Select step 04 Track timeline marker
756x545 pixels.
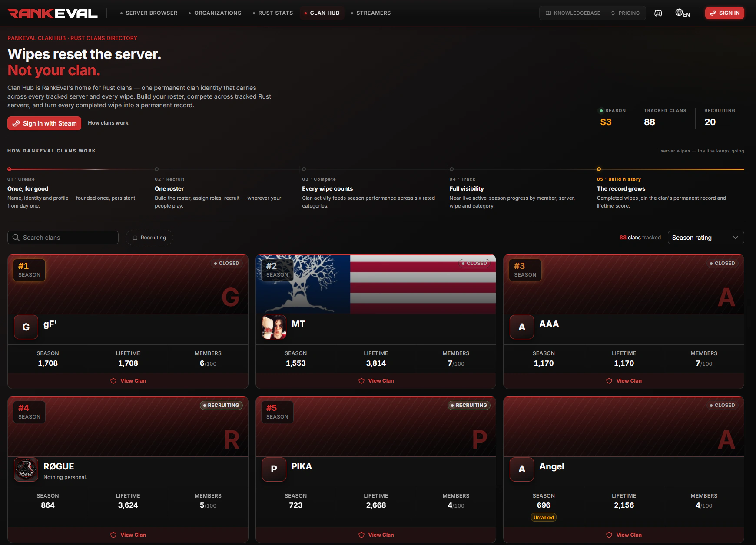pos(451,169)
